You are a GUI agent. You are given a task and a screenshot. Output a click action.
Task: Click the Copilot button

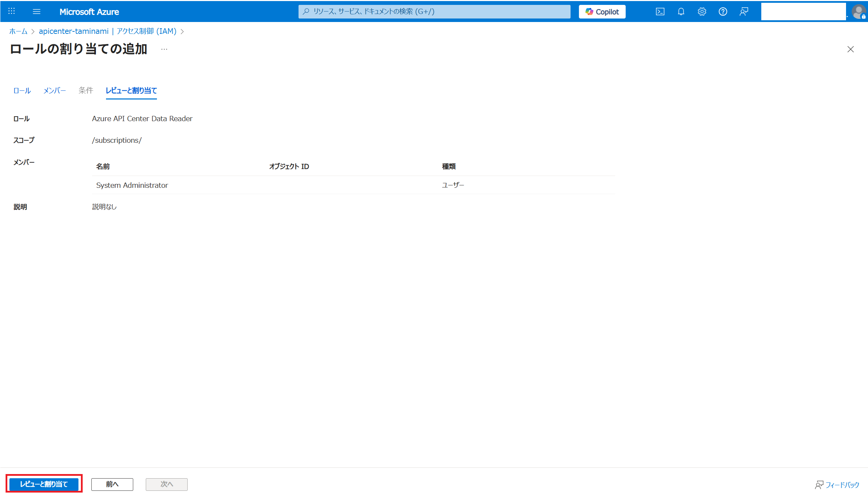coord(602,12)
